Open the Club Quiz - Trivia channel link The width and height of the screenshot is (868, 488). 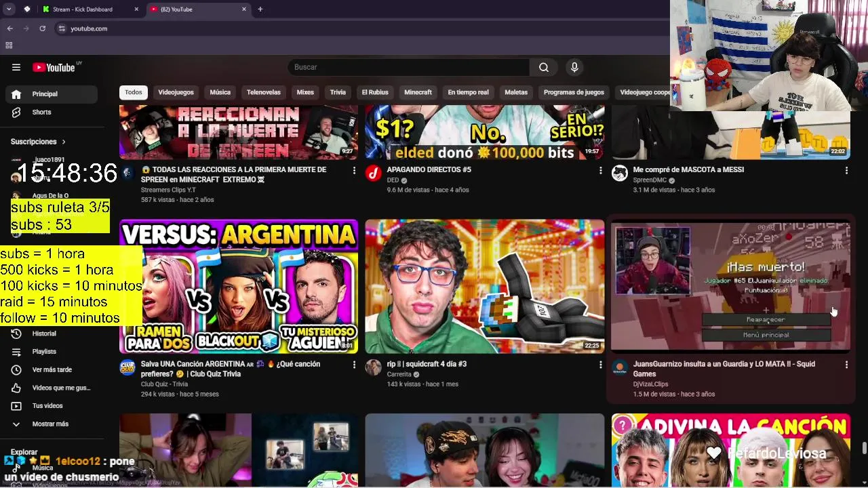coord(164,384)
